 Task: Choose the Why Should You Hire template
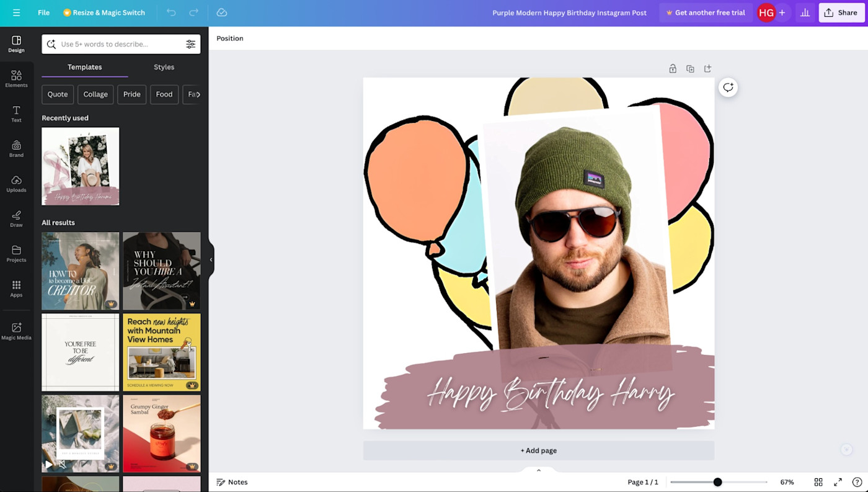162,271
